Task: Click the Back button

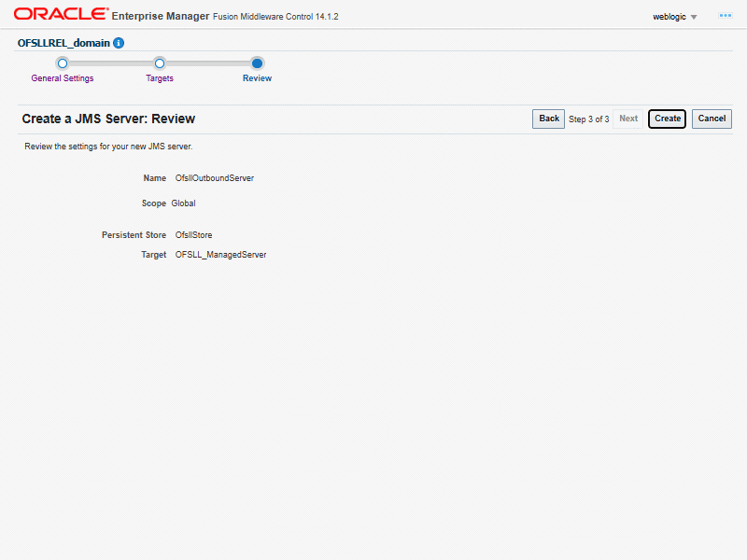Action: tap(548, 119)
